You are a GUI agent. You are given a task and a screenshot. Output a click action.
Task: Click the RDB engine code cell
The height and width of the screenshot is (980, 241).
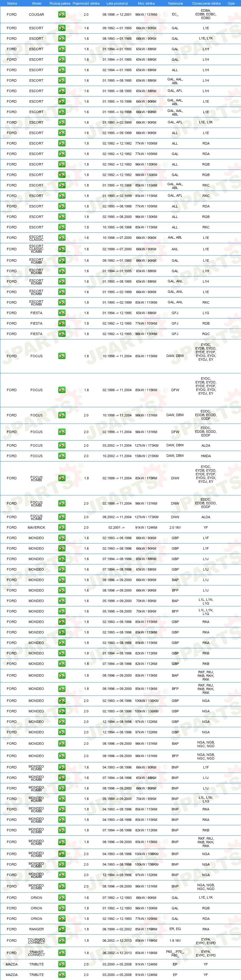(x=206, y=323)
